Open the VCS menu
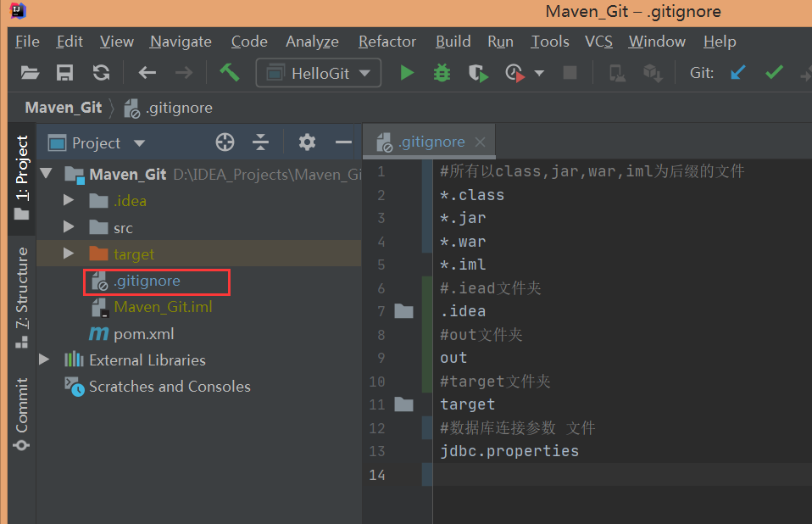The image size is (812, 524). (x=598, y=42)
